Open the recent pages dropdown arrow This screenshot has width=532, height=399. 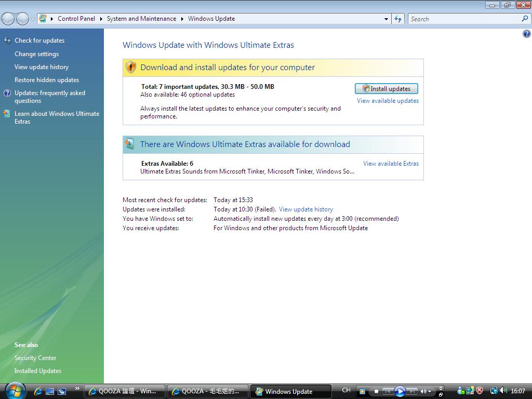coord(33,19)
